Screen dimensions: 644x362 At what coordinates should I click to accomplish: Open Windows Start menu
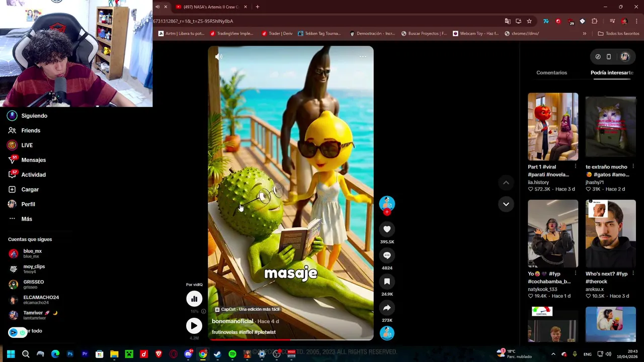pos(11,354)
